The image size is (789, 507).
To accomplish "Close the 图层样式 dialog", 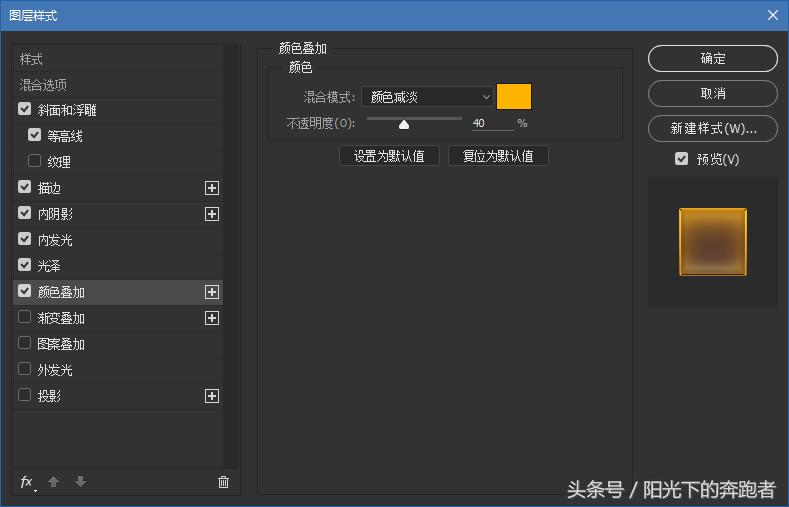I will [773, 15].
